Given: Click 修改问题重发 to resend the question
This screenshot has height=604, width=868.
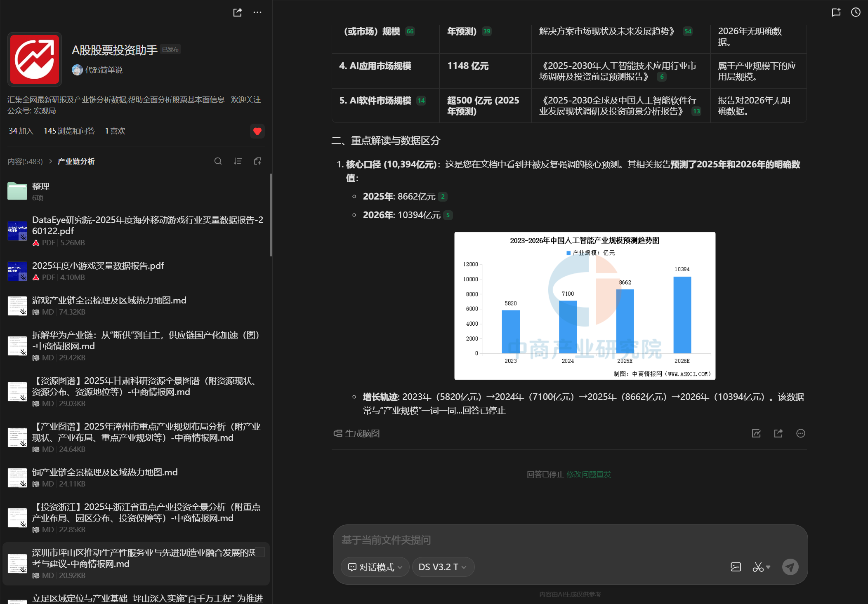Looking at the screenshot, I should [589, 474].
